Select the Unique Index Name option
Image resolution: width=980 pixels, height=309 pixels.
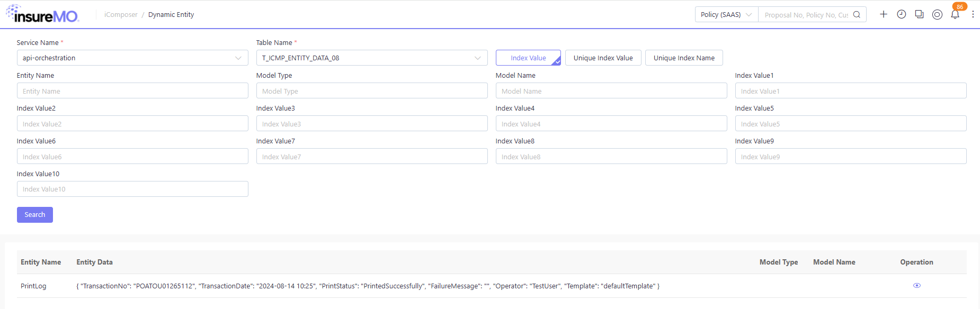684,58
